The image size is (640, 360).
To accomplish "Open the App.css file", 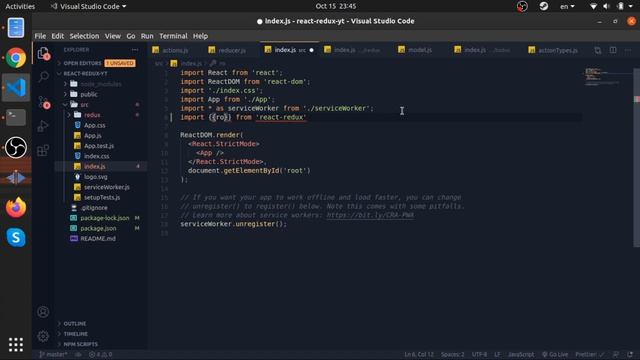I will [95, 125].
